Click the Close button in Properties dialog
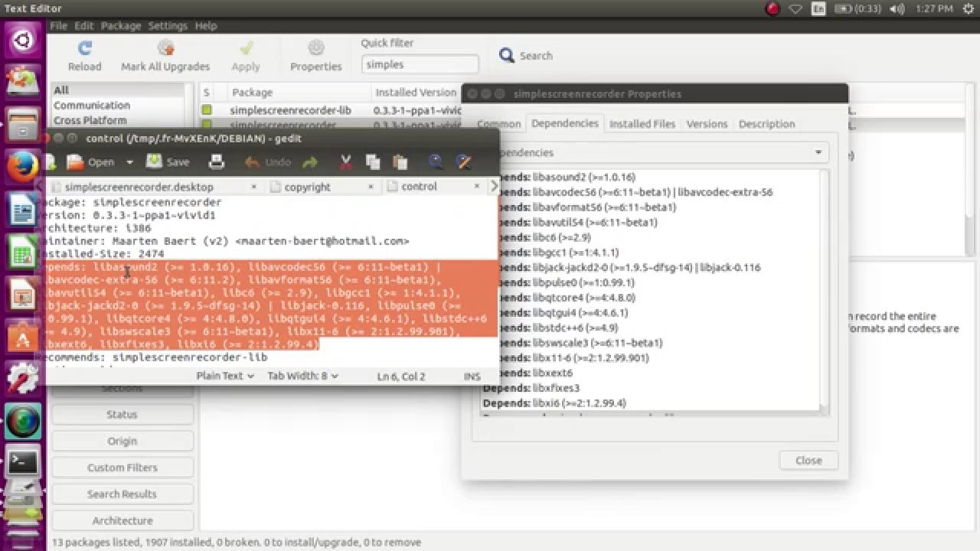 [x=808, y=461]
